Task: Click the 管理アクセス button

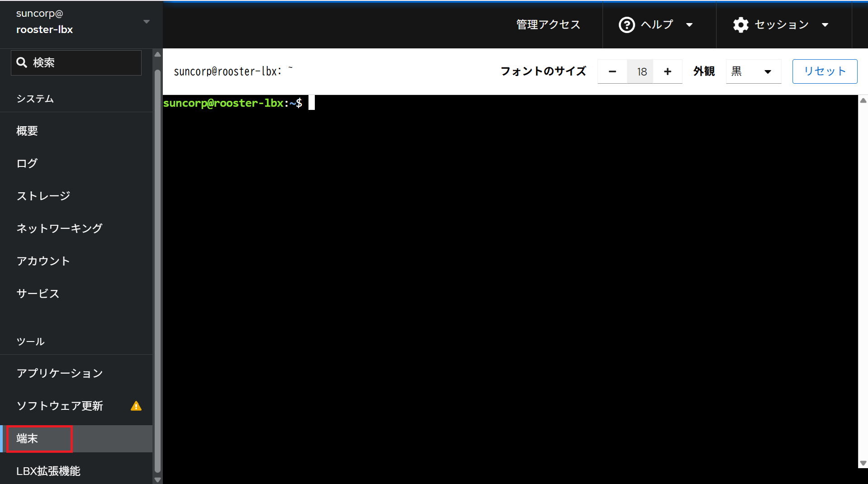Action: coord(548,25)
